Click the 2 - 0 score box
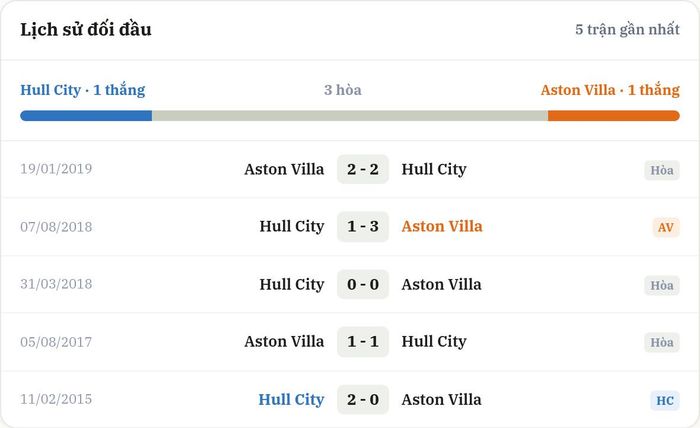 point(363,399)
